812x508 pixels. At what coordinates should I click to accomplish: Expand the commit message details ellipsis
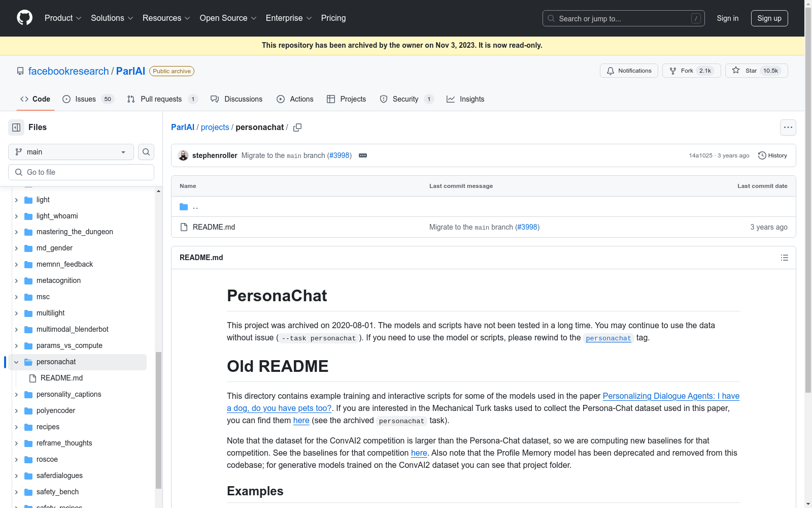[363, 155]
